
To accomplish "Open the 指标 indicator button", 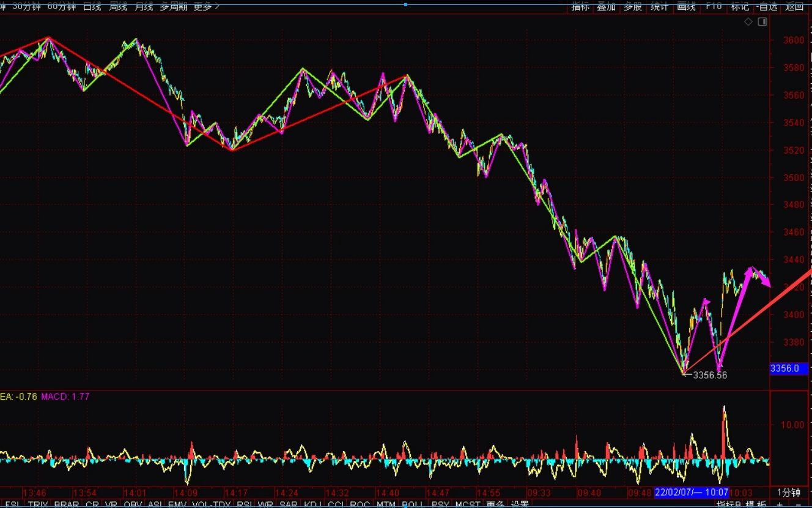I will tap(580, 6).
